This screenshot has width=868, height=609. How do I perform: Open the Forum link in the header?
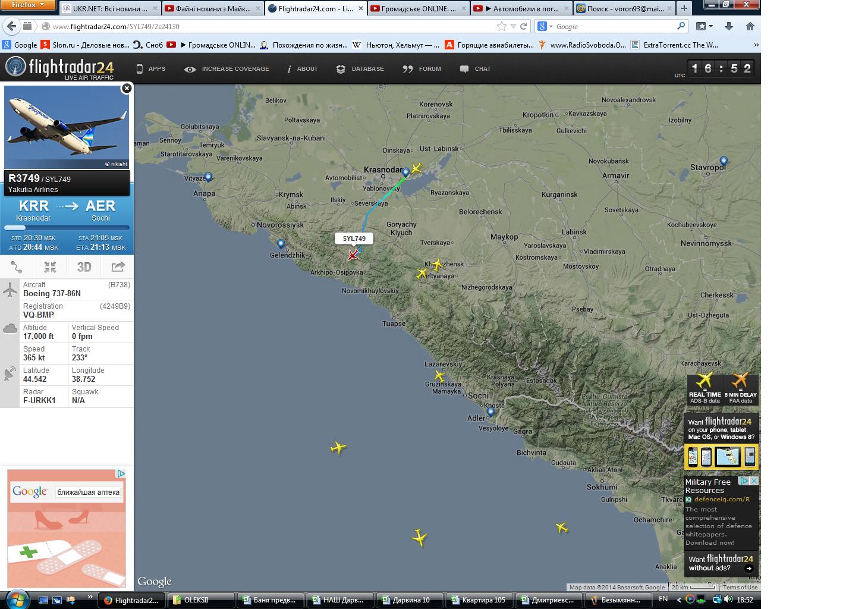(422, 69)
